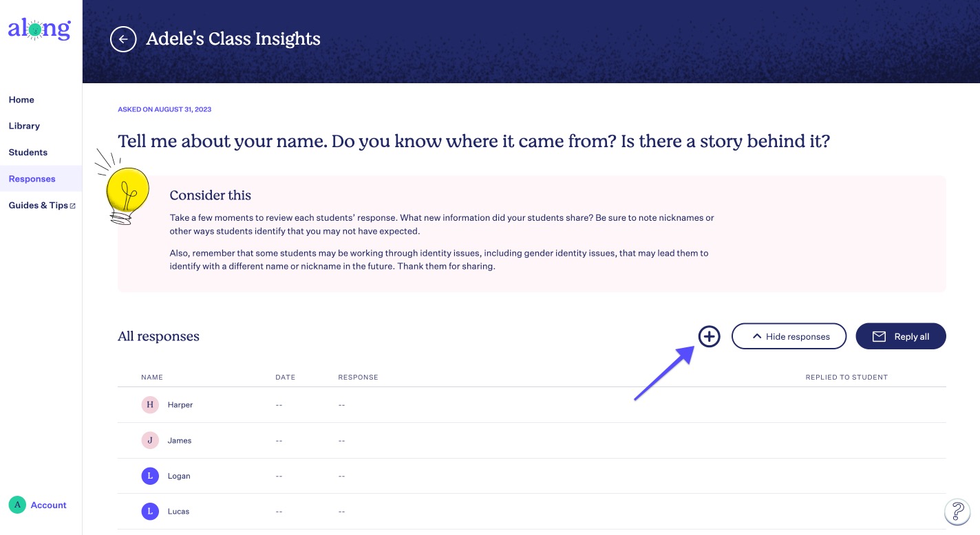Open the help question mark icon
This screenshot has height=535, width=980.
click(957, 511)
